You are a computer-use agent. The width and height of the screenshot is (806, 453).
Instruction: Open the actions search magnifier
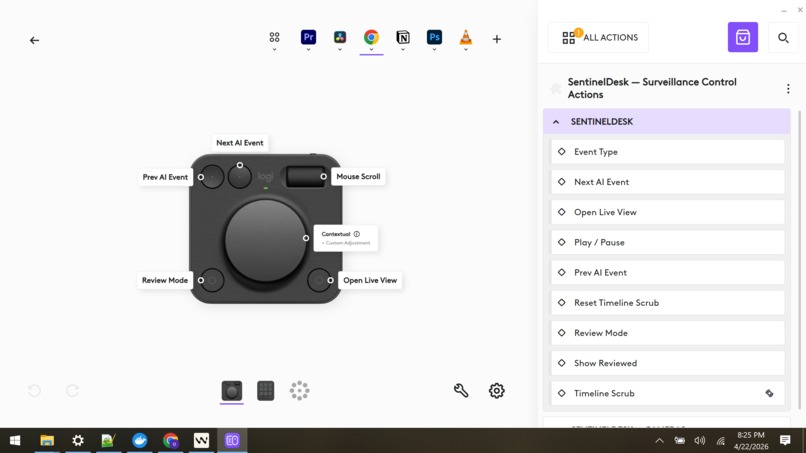tap(783, 38)
